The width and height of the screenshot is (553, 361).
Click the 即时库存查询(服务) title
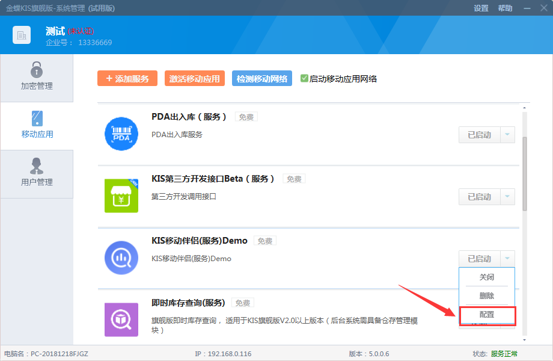(x=188, y=303)
